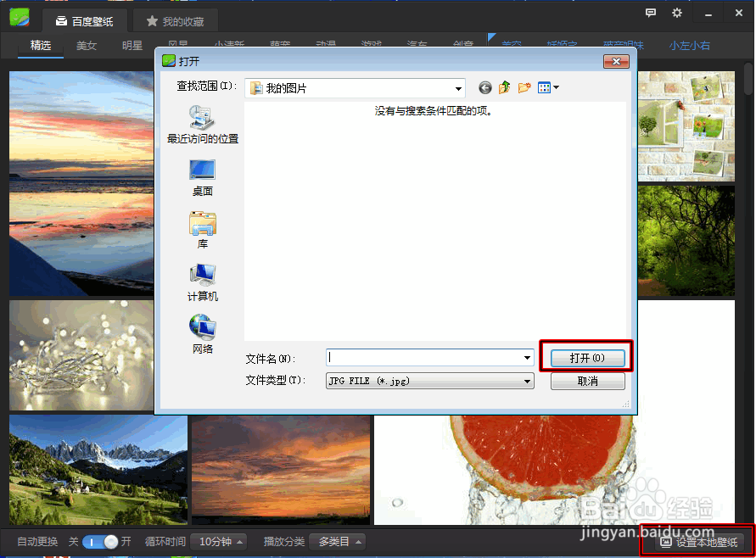Switch to the 百度壁纸 tab

[85, 21]
